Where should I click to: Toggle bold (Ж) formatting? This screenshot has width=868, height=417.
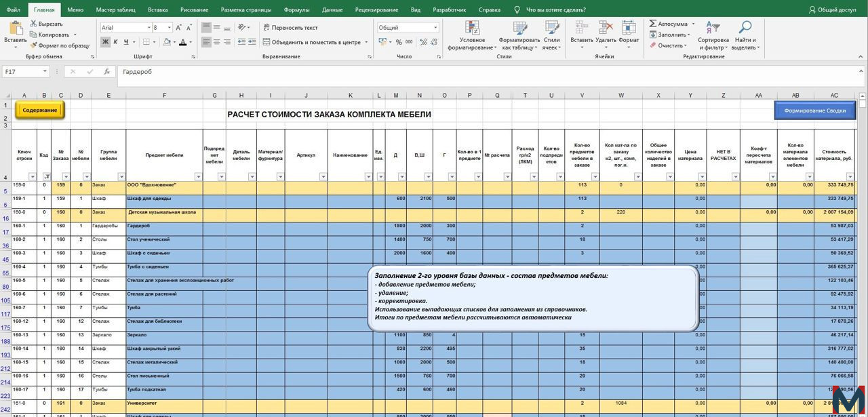tap(105, 42)
